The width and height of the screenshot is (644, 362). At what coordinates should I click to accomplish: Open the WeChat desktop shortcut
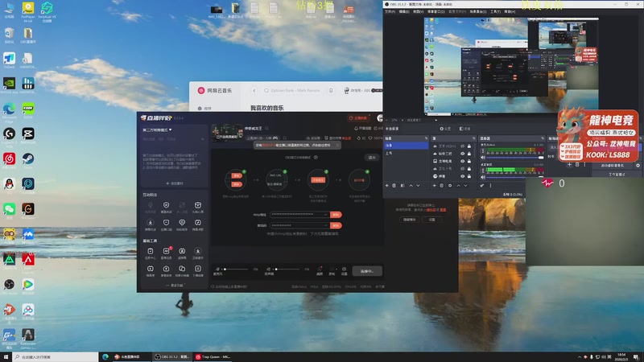[x=9, y=211]
